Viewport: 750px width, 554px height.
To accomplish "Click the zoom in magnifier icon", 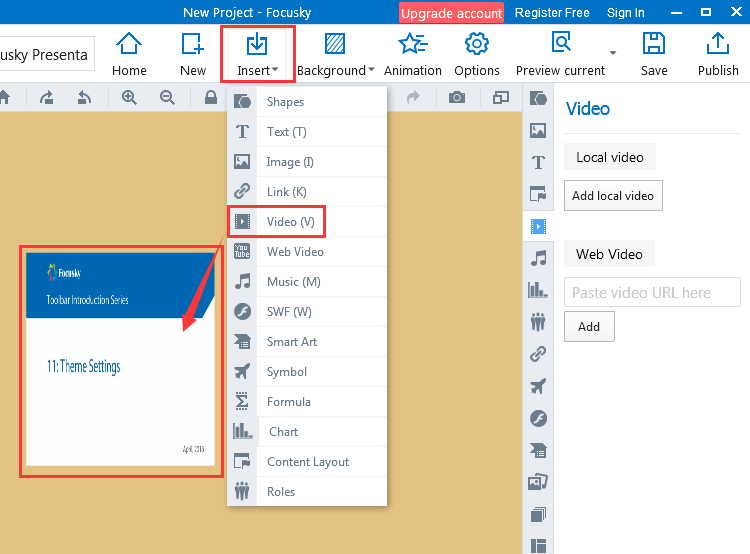I will coord(129,98).
